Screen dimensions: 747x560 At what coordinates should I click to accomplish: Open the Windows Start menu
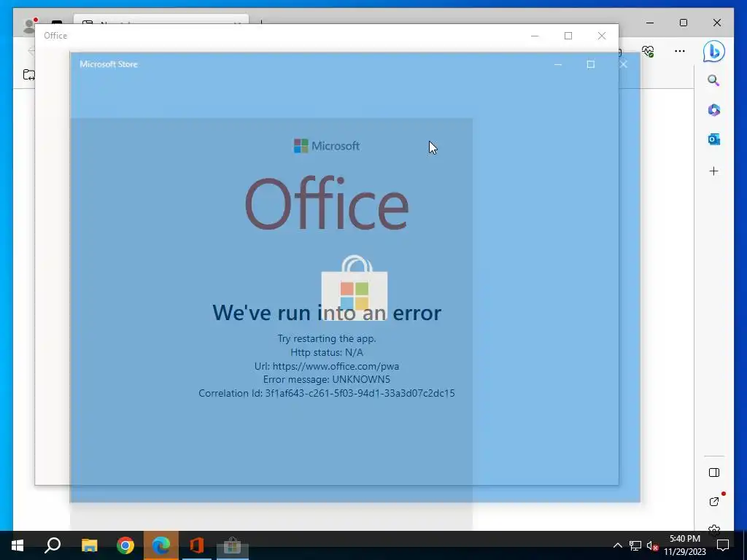[18, 545]
